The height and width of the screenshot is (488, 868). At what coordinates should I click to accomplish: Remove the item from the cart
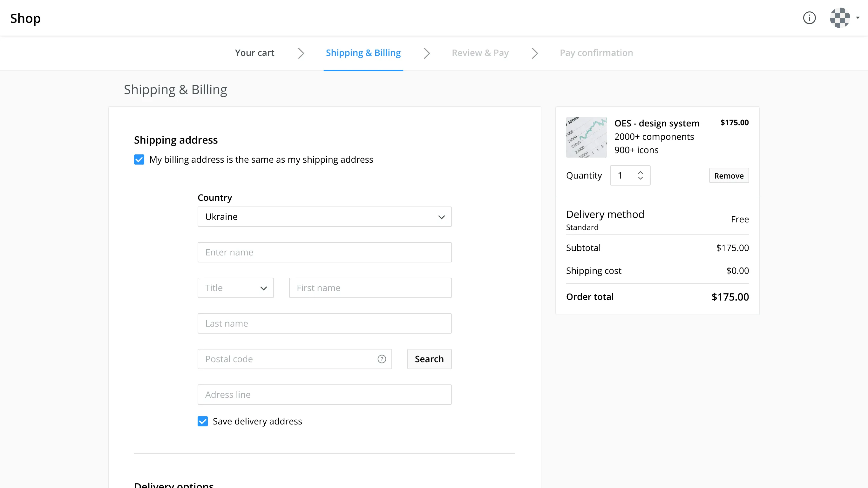[x=729, y=176]
